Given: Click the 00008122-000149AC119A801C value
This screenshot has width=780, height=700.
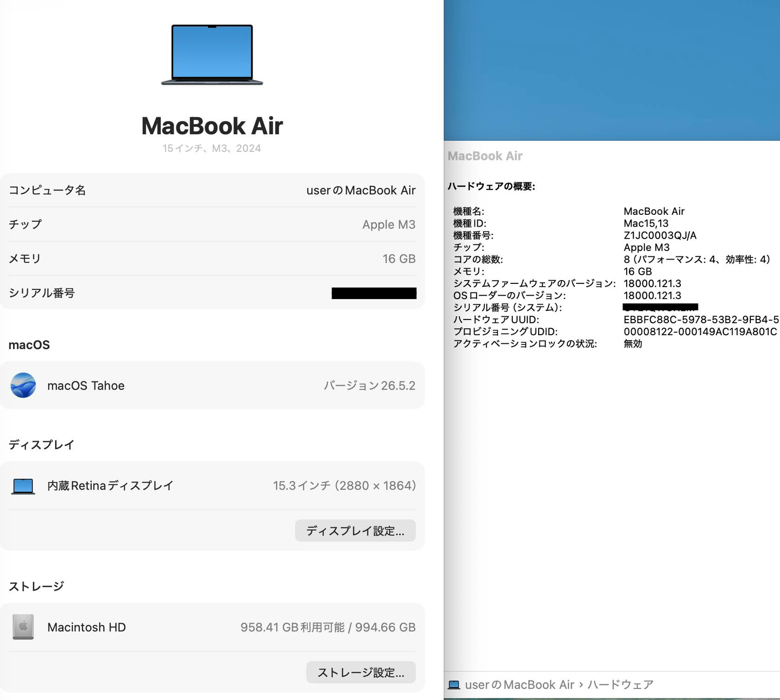Looking at the screenshot, I should pyautogui.click(x=700, y=332).
